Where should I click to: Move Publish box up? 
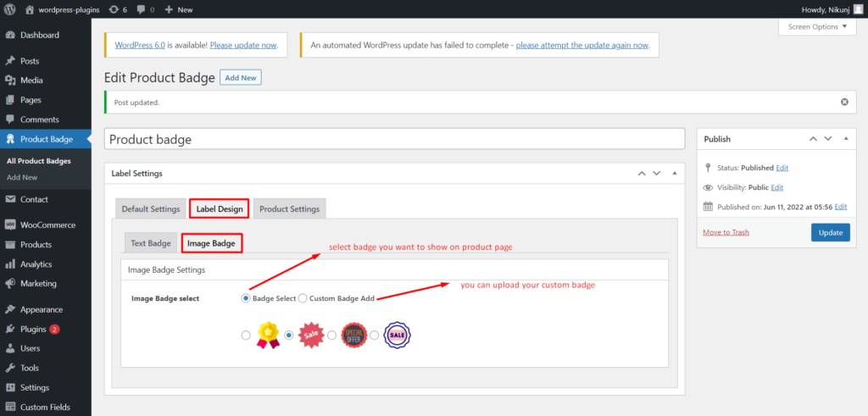click(813, 139)
